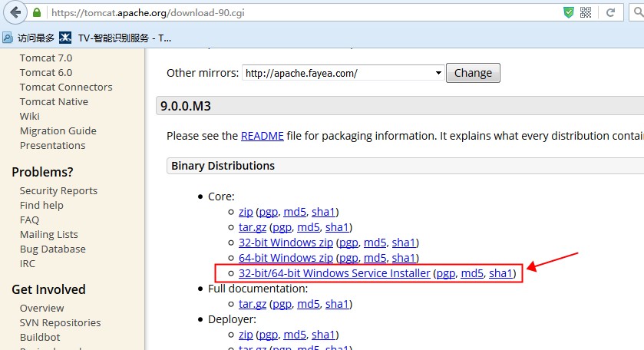Download Full documentation tar.gz
The image size is (644, 350).
[x=253, y=304]
